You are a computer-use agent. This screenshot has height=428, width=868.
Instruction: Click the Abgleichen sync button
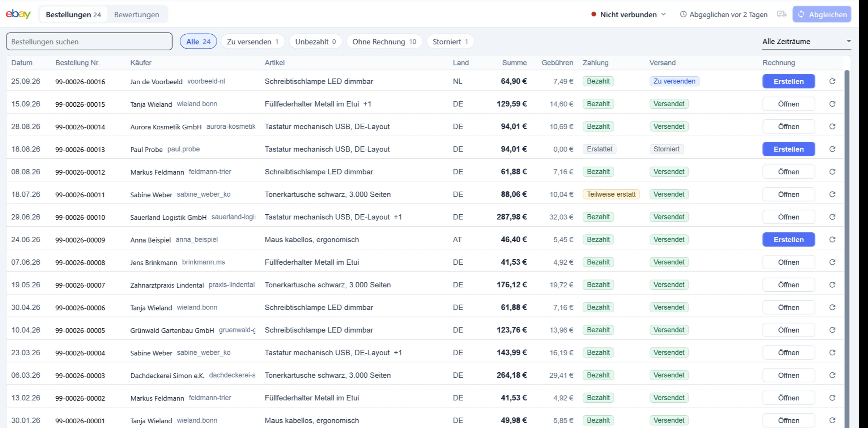click(822, 14)
